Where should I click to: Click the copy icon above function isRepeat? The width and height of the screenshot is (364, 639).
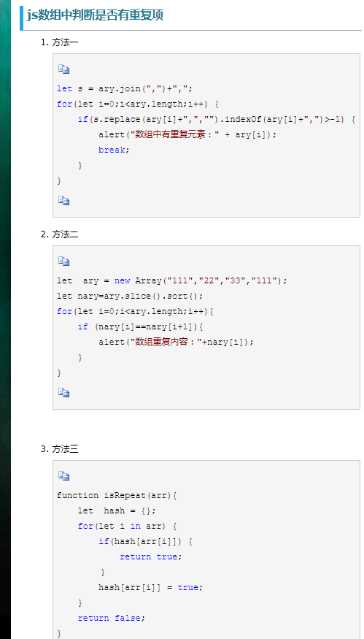coord(63,475)
